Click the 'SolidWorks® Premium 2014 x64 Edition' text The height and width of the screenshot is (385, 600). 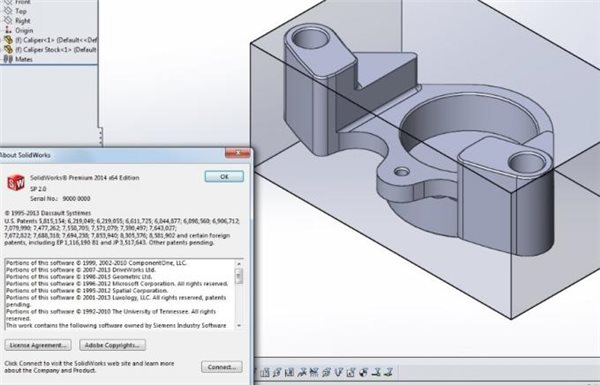point(85,178)
